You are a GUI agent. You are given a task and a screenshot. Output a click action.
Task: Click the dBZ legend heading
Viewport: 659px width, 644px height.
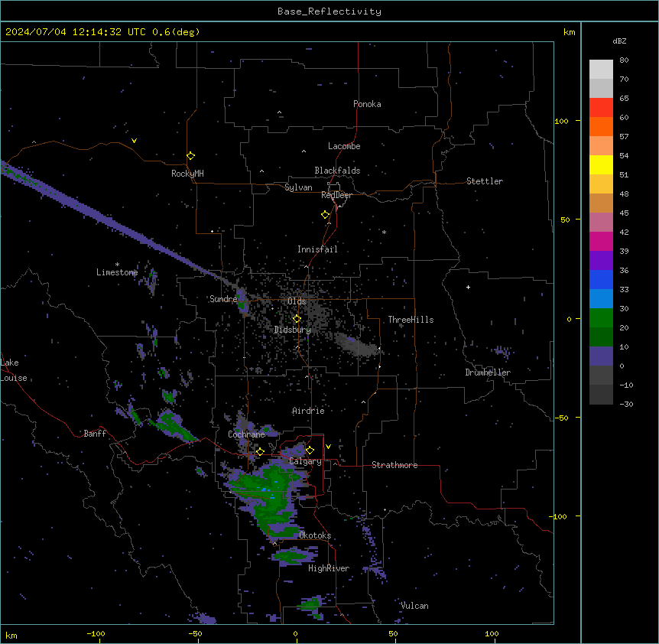tap(619, 41)
